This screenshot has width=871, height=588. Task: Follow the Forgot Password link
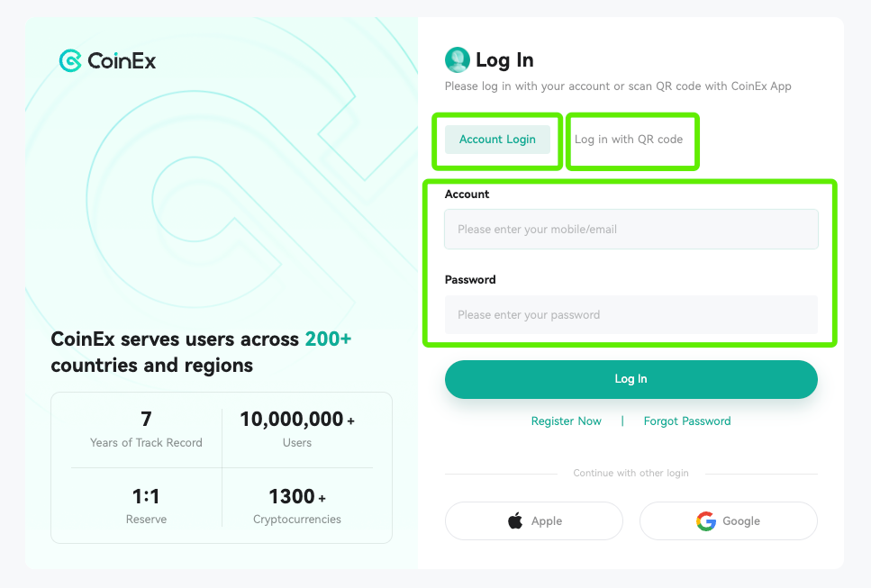click(687, 421)
